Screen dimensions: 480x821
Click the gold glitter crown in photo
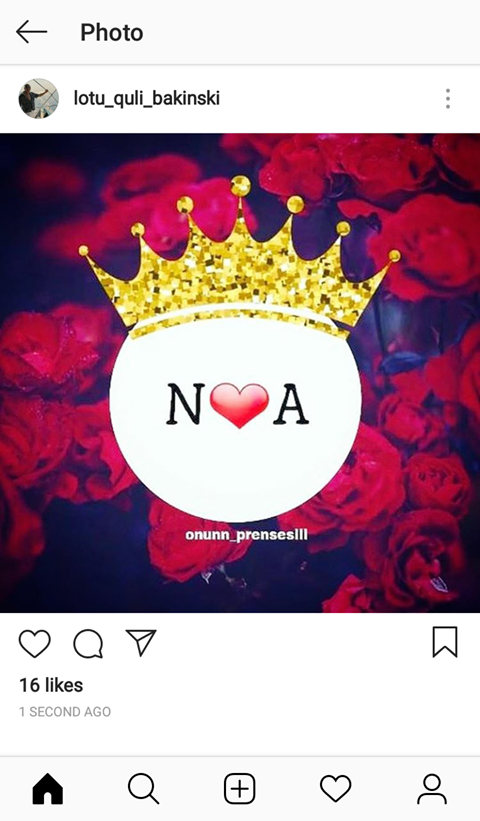pos(240,257)
